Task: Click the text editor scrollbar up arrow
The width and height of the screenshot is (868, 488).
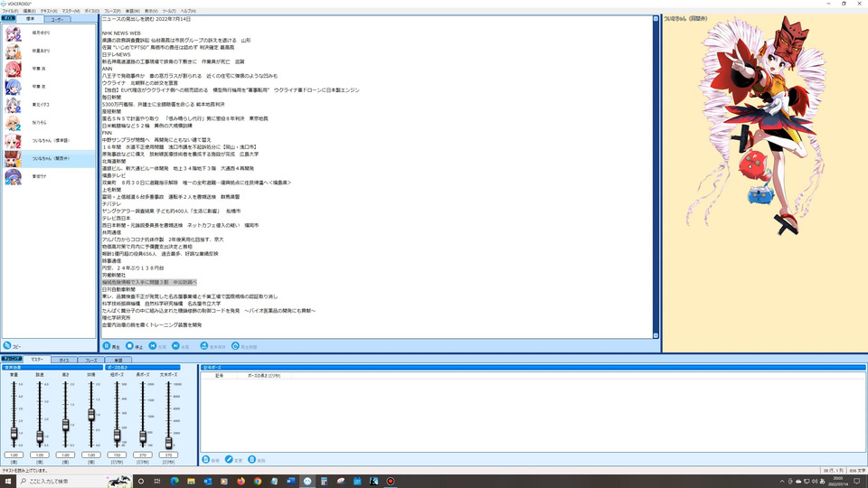Action: (x=656, y=19)
